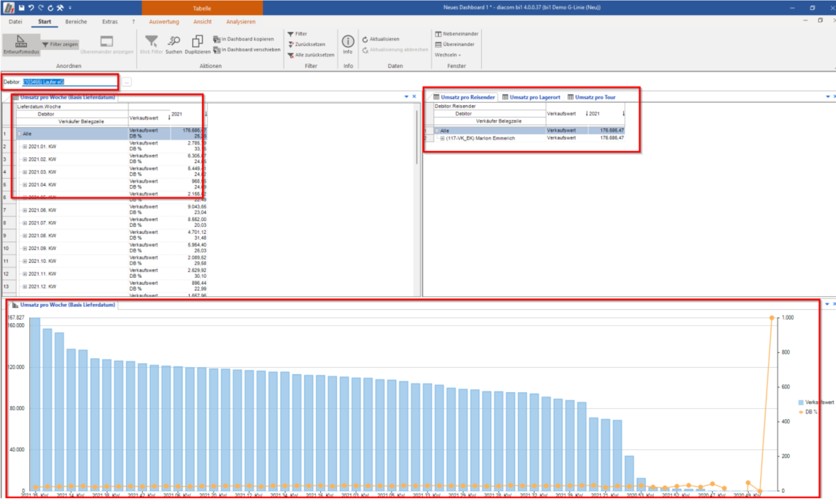Expand the 2021.07. KW row
Image resolution: width=836 pixels, height=504 pixels.
tap(25, 223)
